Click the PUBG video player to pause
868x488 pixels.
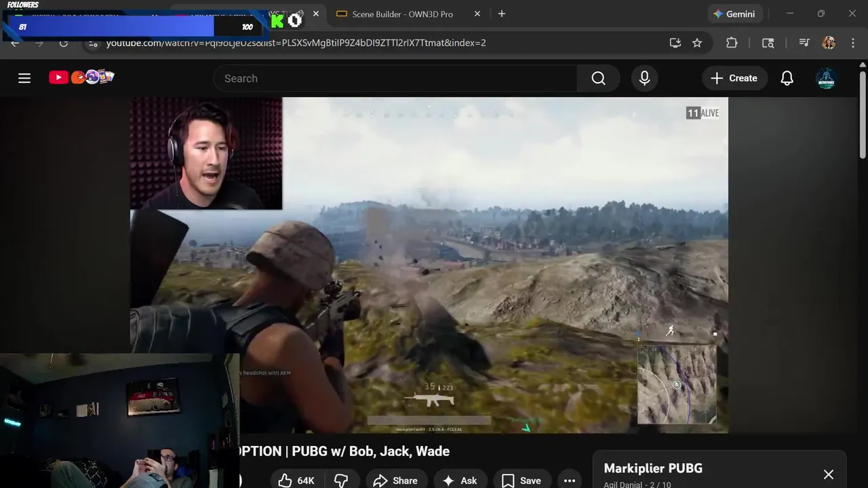(x=429, y=265)
